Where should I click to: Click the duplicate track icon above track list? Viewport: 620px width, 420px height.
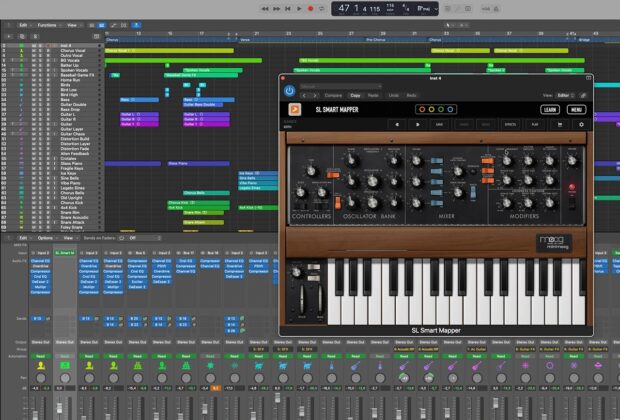(x=22, y=36)
